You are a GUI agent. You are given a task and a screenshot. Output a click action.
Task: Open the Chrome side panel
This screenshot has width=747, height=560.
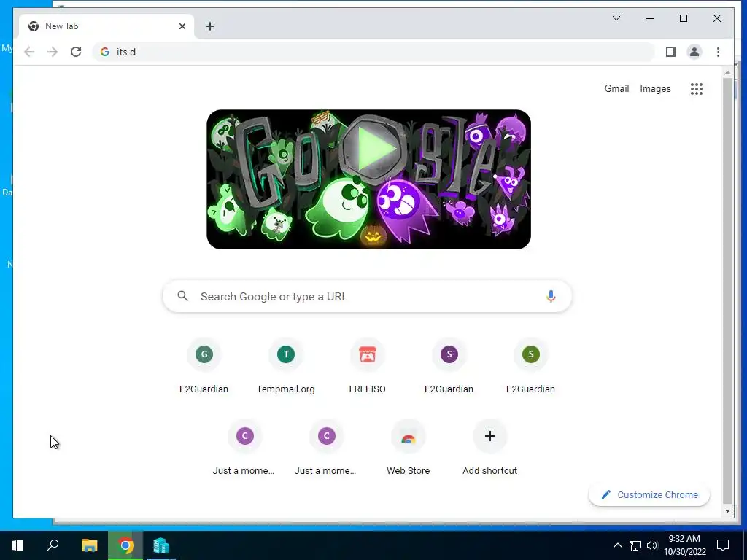pos(671,52)
